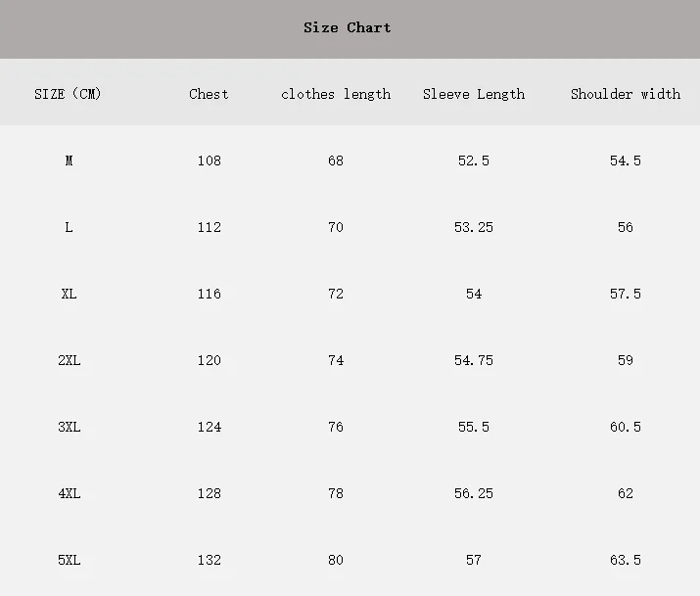Click the 5XL size row label
The image size is (700, 596).
coord(70,560)
